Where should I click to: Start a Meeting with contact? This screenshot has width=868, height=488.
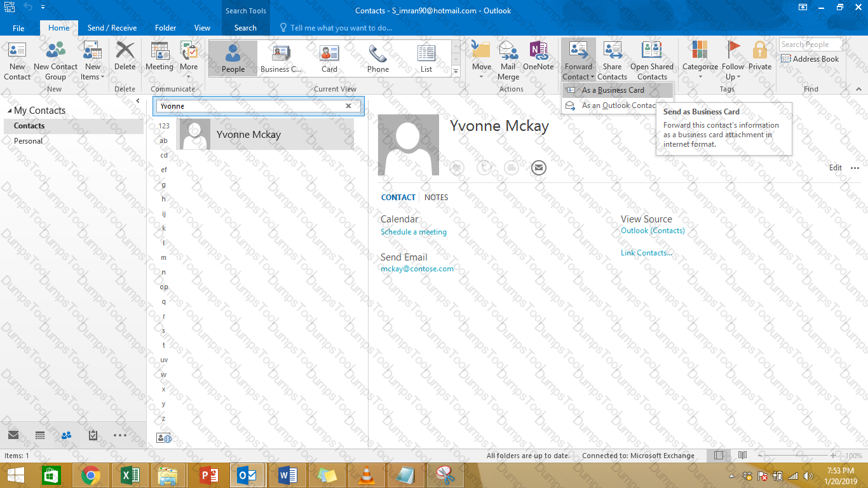tap(159, 56)
